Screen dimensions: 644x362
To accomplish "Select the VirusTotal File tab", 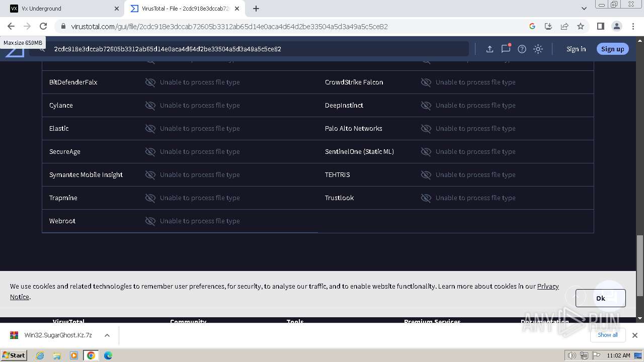I will [x=184, y=9].
